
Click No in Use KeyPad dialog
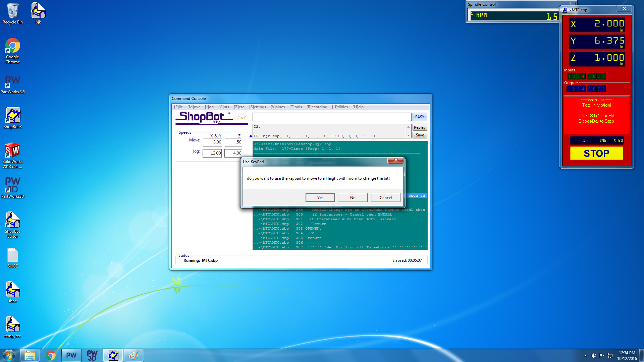pyautogui.click(x=353, y=198)
